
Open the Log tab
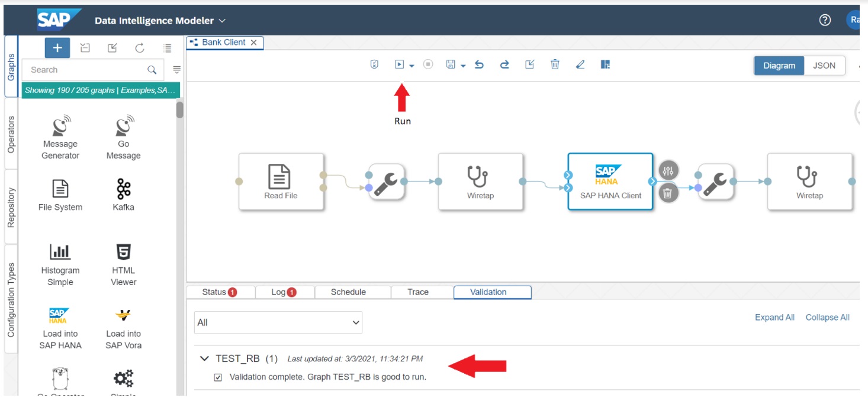(284, 292)
